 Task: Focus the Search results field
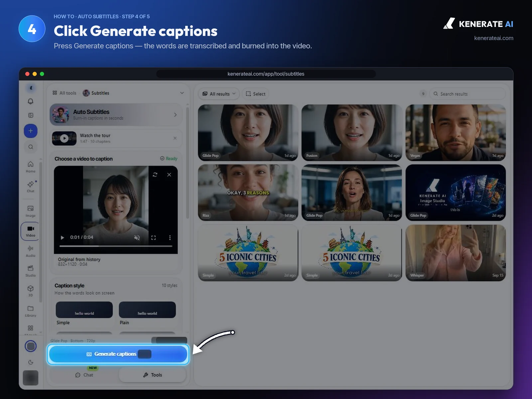[467, 94]
